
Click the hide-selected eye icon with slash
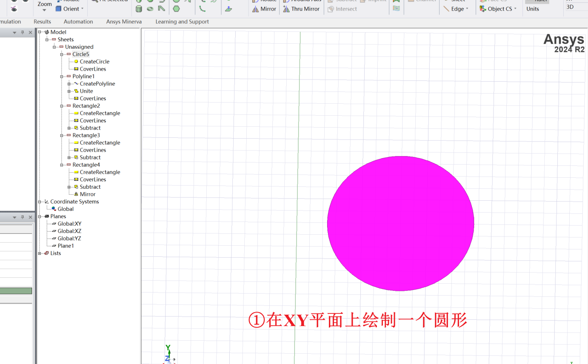[14, 9]
